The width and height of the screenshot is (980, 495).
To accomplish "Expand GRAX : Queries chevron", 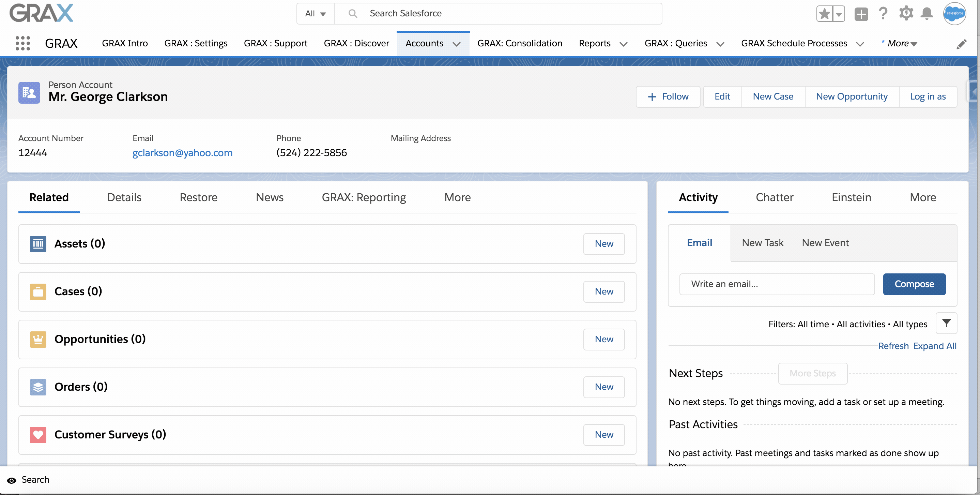I will coord(720,44).
